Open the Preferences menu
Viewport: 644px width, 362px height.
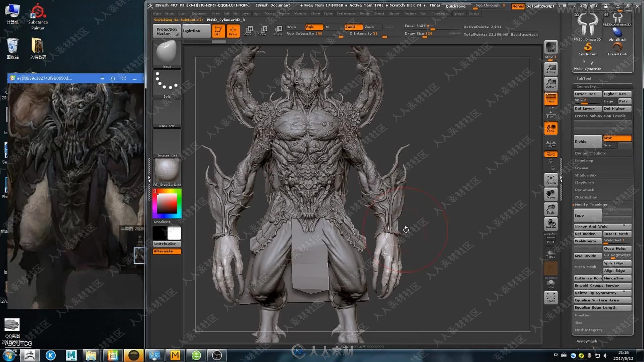click(x=346, y=14)
